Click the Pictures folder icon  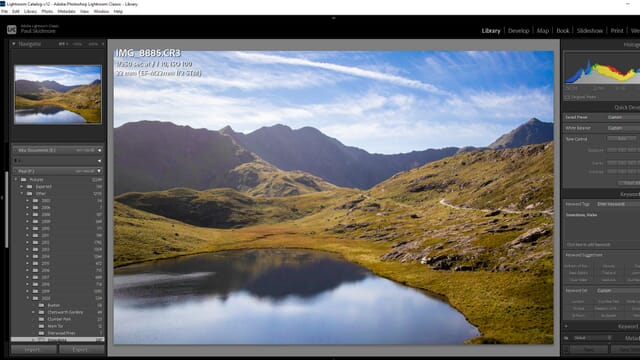click(x=24, y=180)
